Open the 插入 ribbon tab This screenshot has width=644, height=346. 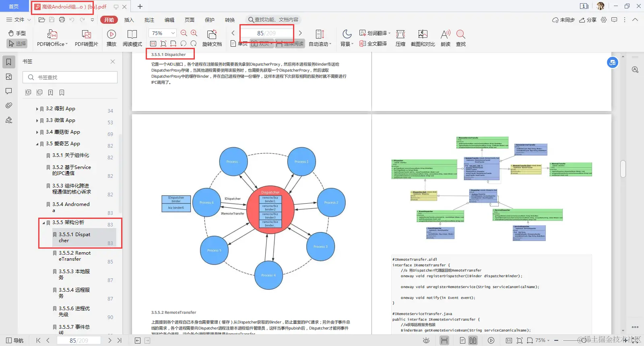click(x=129, y=20)
